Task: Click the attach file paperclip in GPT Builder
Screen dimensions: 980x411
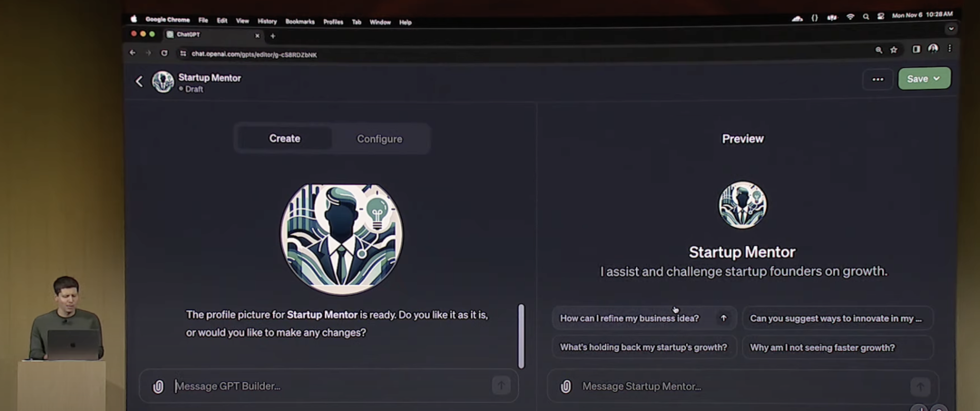Action: pyautogui.click(x=158, y=387)
